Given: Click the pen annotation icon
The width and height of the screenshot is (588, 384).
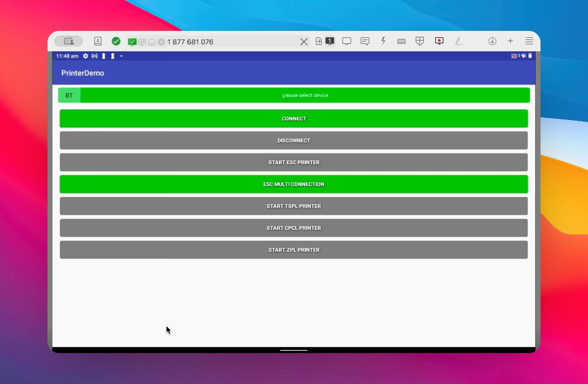Looking at the screenshot, I should coord(459,41).
